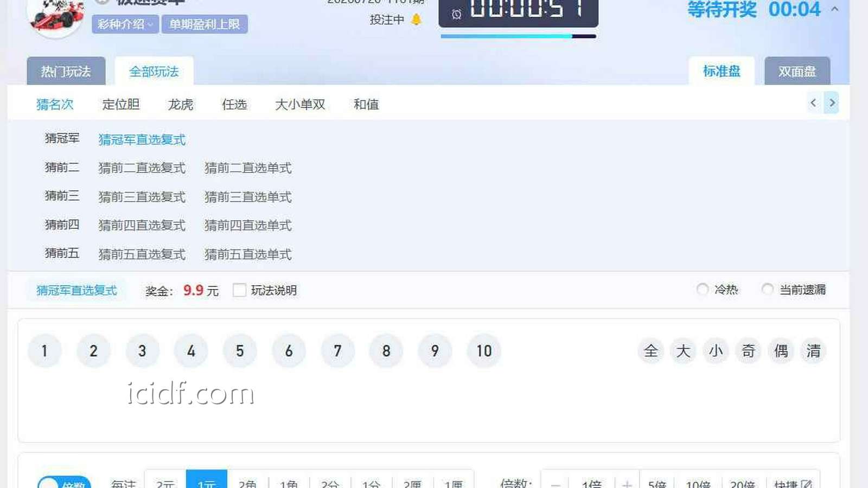Image resolution: width=868 pixels, height=488 pixels.
Task: Open the 彩种介绍 dropdown
Action: point(125,24)
